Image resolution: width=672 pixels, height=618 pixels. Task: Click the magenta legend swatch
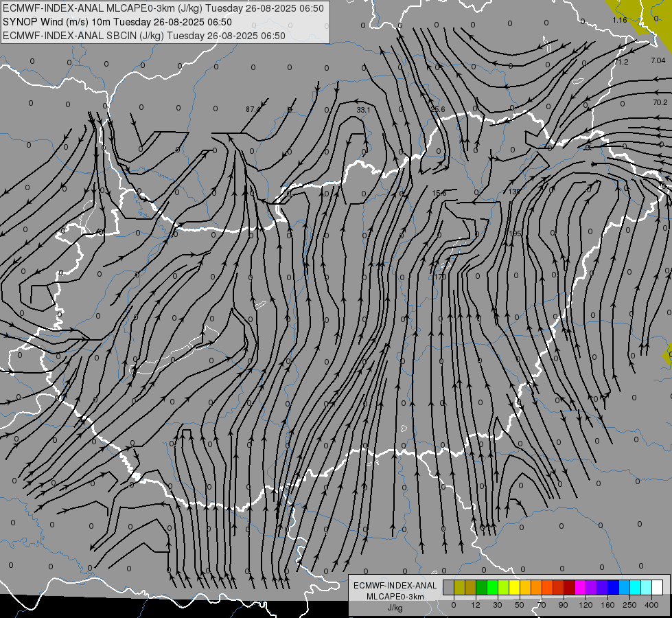tap(580, 587)
